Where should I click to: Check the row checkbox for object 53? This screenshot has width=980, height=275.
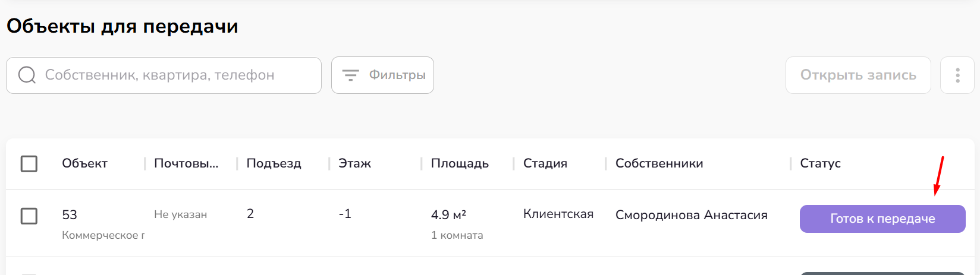tap(29, 216)
